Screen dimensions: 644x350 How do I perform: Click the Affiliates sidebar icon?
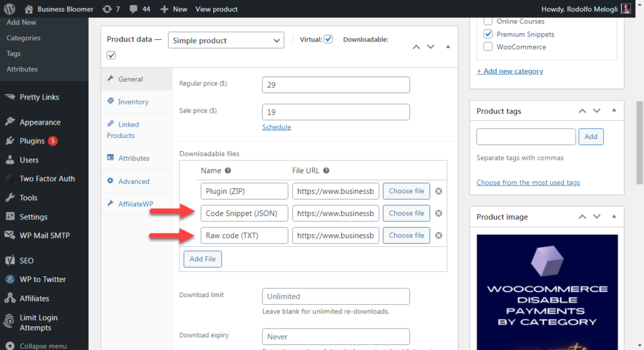click(x=10, y=298)
